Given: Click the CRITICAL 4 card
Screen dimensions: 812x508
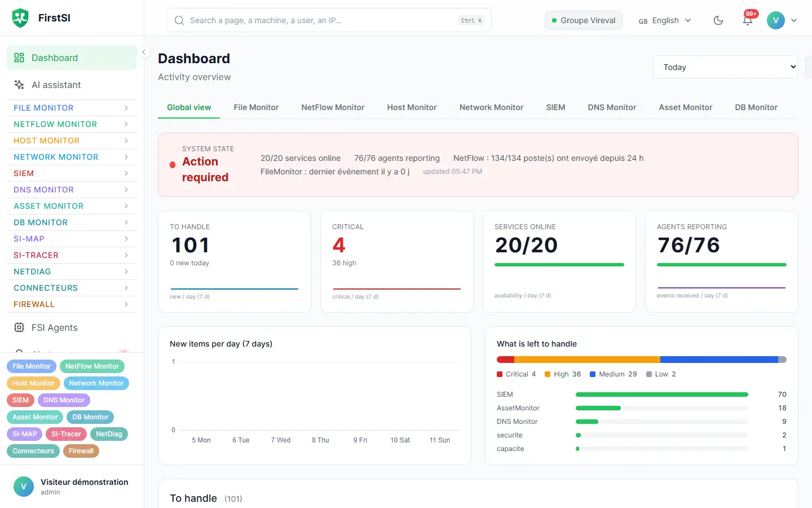Looking at the screenshot, I should pos(397,261).
